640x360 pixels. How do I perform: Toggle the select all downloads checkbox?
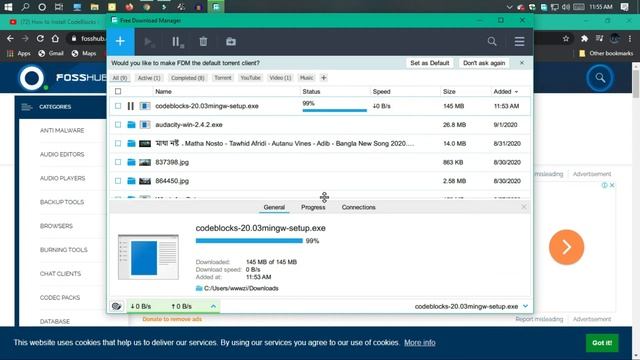118,91
